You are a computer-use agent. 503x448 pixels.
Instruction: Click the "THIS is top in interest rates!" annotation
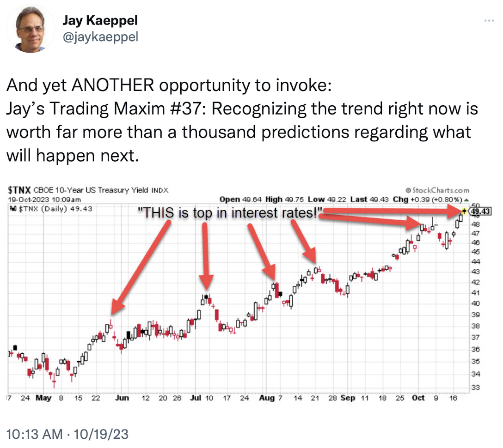230,213
